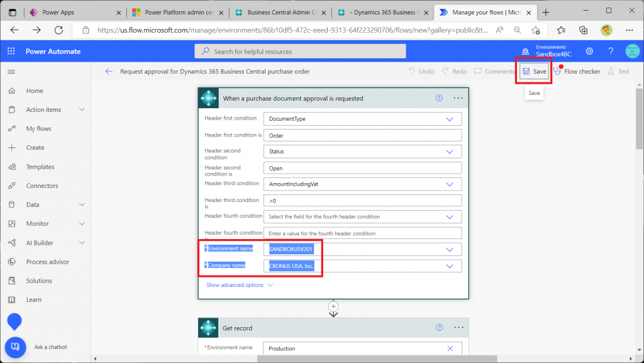Open help for the purchase approval trigger
Viewport: 644px width, 363px height.
pyautogui.click(x=439, y=98)
